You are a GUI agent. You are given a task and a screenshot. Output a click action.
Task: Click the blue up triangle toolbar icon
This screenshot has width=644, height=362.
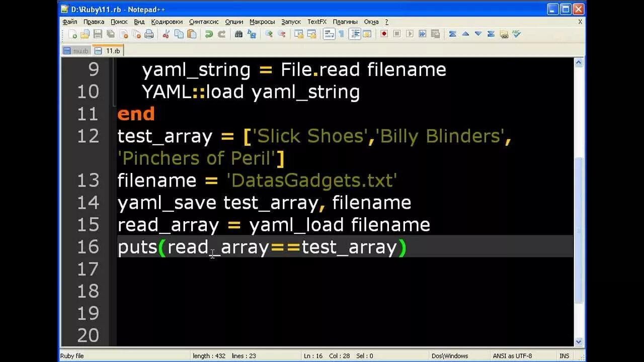pyautogui.click(x=465, y=34)
